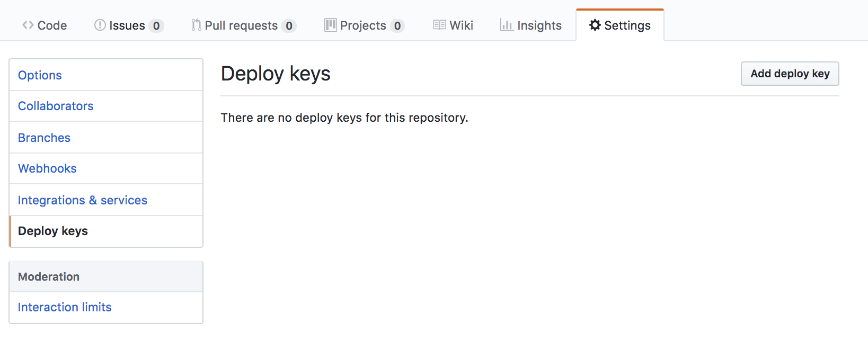Switch to the Issues tab
The height and width of the screenshot is (359, 868).
pos(126,25)
